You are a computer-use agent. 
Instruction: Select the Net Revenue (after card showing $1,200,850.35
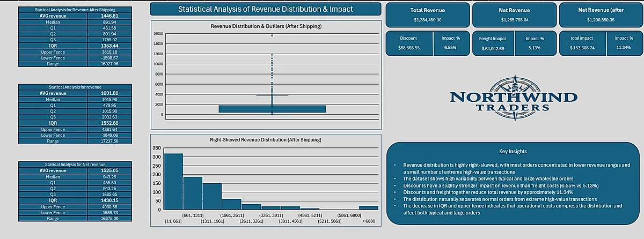600,14
